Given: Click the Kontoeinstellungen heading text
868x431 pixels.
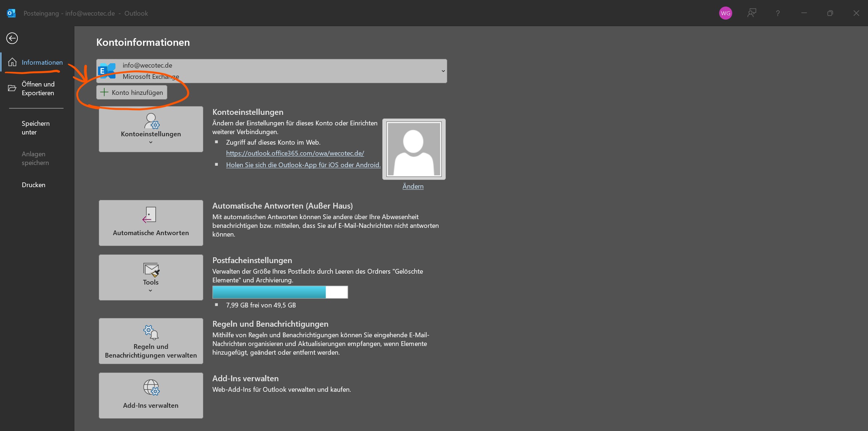Looking at the screenshot, I should 248,112.
